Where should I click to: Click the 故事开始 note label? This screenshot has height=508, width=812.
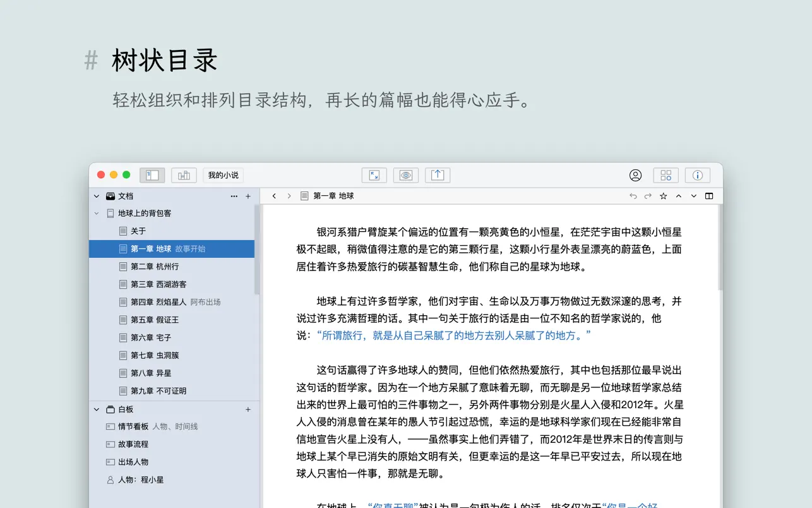tap(190, 249)
